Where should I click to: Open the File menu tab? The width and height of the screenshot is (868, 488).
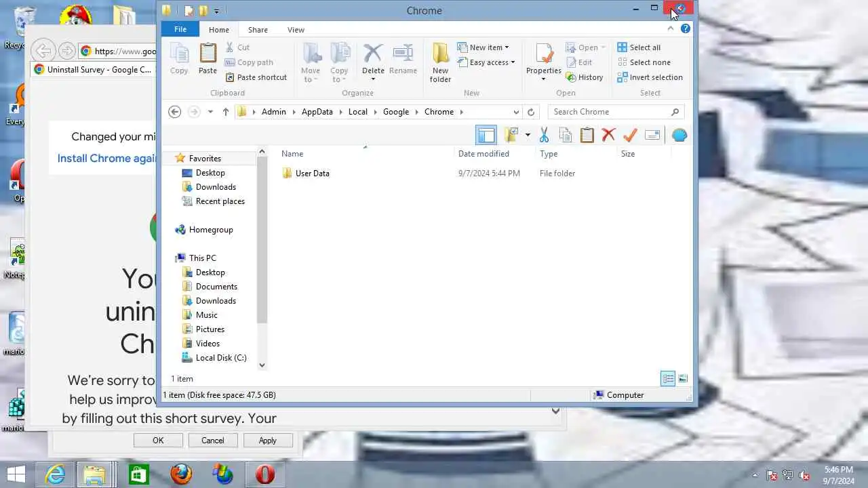coord(180,29)
